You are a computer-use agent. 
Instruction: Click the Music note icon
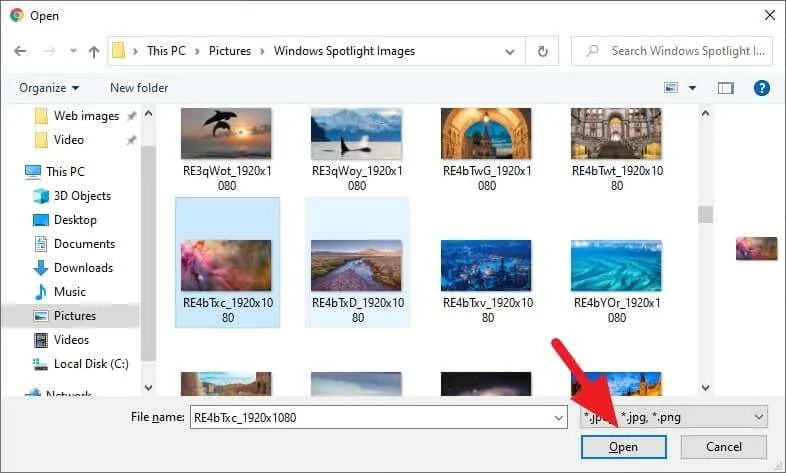point(41,292)
